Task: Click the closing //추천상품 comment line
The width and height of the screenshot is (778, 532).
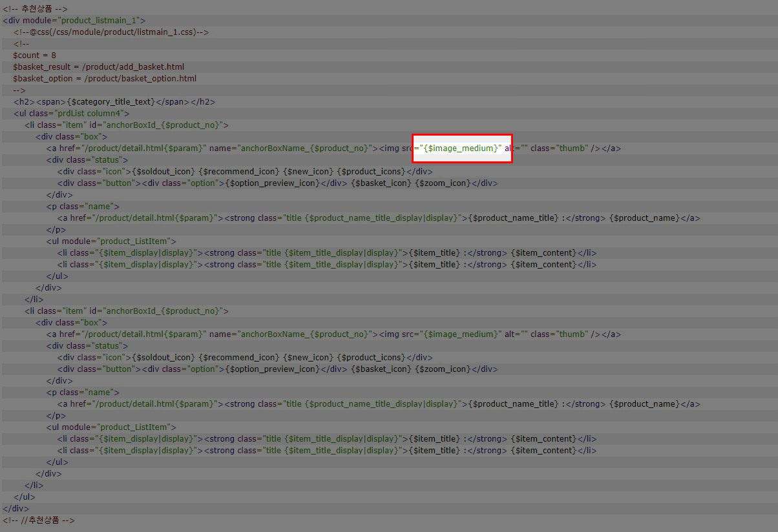Action: (39, 520)
